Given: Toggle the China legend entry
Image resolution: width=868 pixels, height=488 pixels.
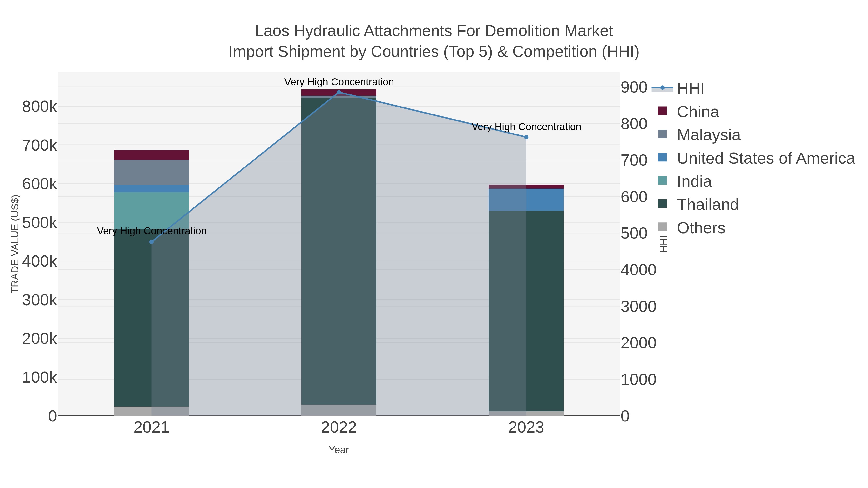Looking at the screenshot, I should pyautogui.click(x=688, y=112).
